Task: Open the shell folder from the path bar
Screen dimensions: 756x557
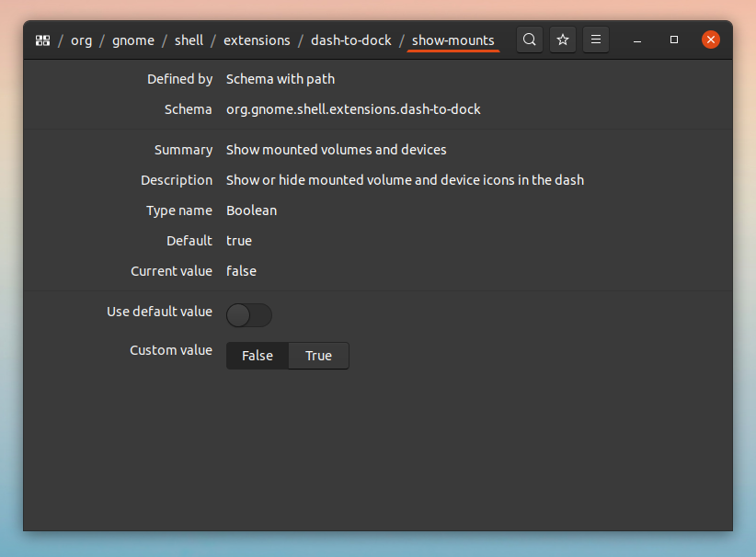Action: tap(189, 40)
